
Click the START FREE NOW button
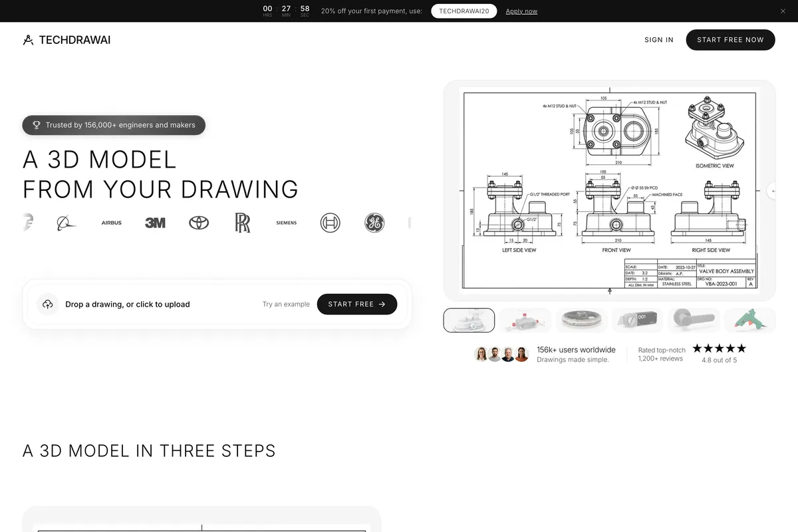click(730, 40)
